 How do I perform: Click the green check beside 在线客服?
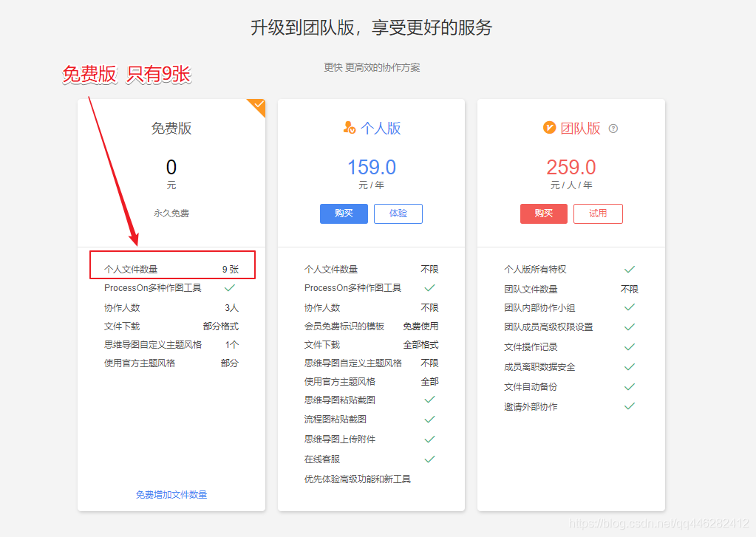[x=429, y=459]
